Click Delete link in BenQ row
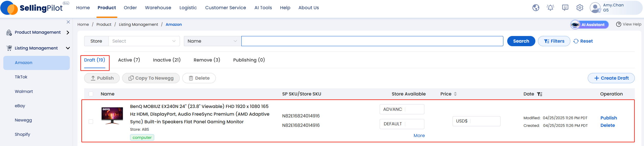Image resolution: width=644 pixels, height=146 pixels. pos(607,125)
